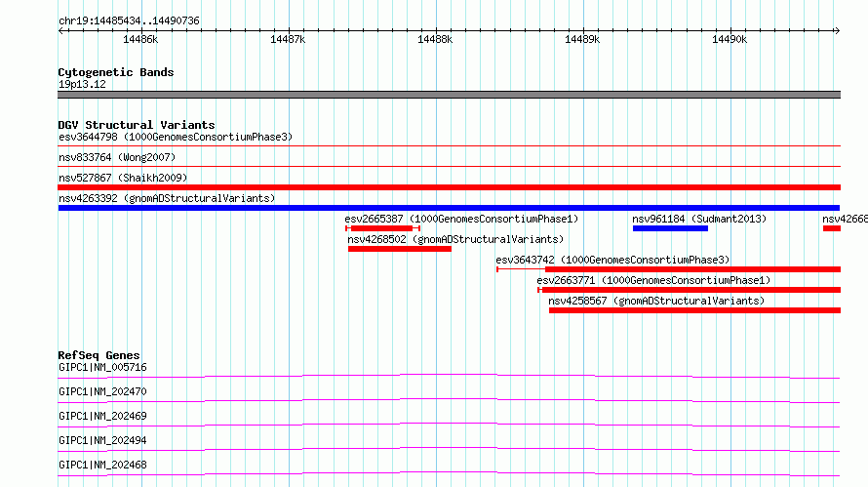Click the esv3643742 variant label
The width and height of the screenshot is (868, 487).
point(612,260)
